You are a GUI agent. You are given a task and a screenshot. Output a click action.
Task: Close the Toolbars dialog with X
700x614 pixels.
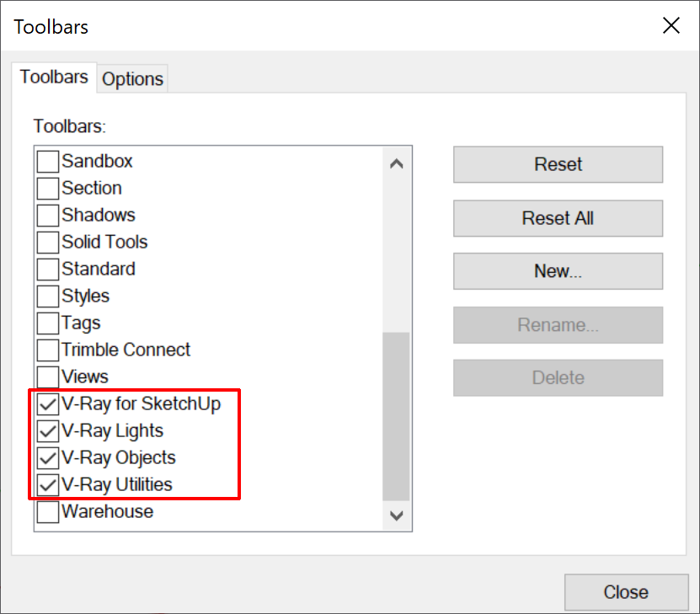[x=671, y=25]
